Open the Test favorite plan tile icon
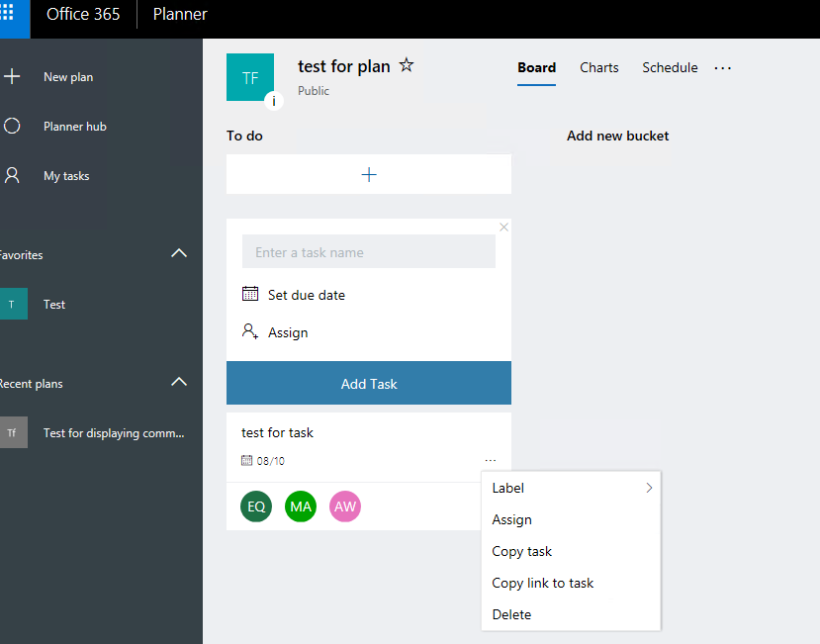820x644 pixels. pyautogui.click(x=13, y=304)
